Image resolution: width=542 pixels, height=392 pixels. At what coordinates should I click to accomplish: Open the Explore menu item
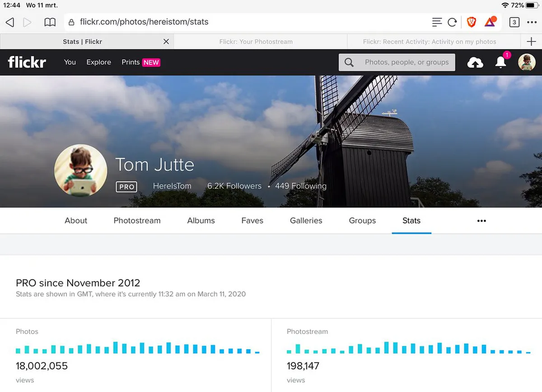98,62
